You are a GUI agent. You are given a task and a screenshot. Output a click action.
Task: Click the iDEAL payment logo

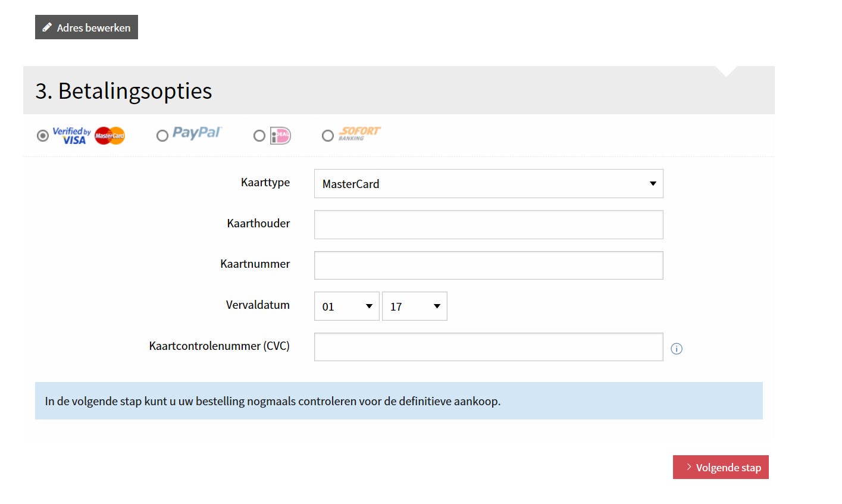point(280,136)
